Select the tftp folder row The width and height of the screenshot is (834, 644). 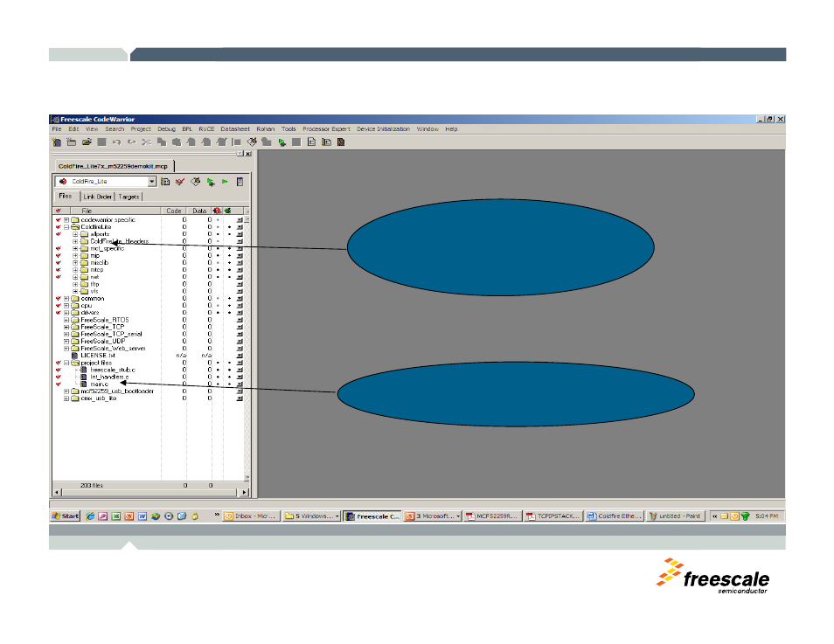point(94,284)
